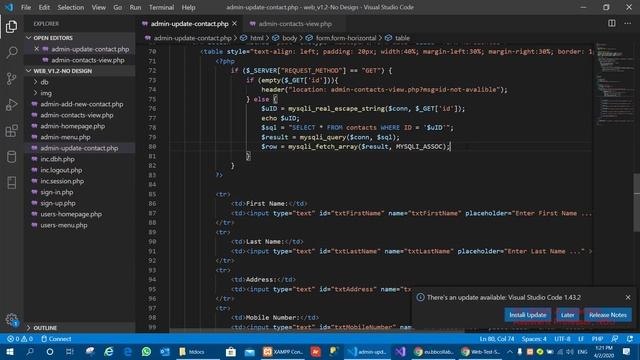
Task: Click the Release Notes button
Action: [x=608, y=315]
